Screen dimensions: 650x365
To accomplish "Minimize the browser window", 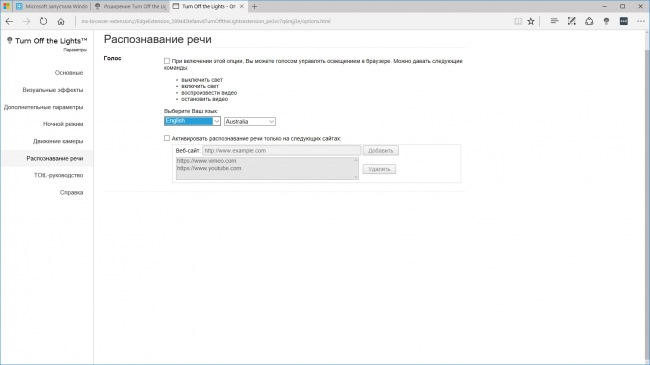I will pos(604,6).
